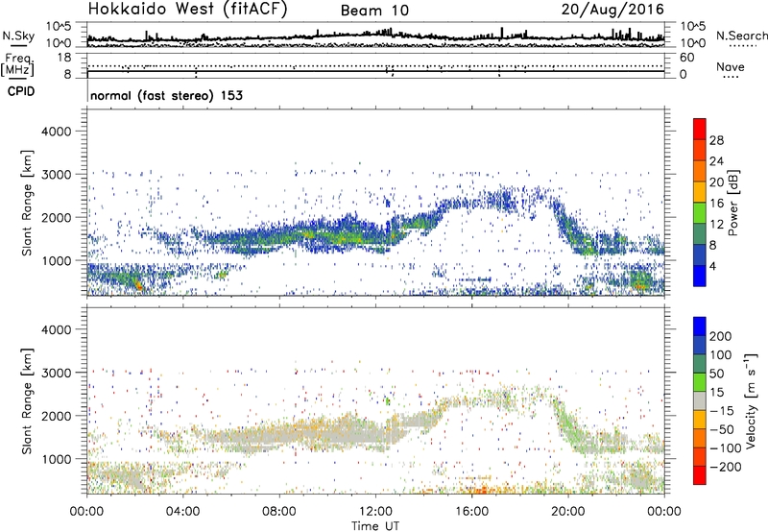
Task: Pick the dark green Velocity segment between 50 and 100
Action: tap(700, 364)
